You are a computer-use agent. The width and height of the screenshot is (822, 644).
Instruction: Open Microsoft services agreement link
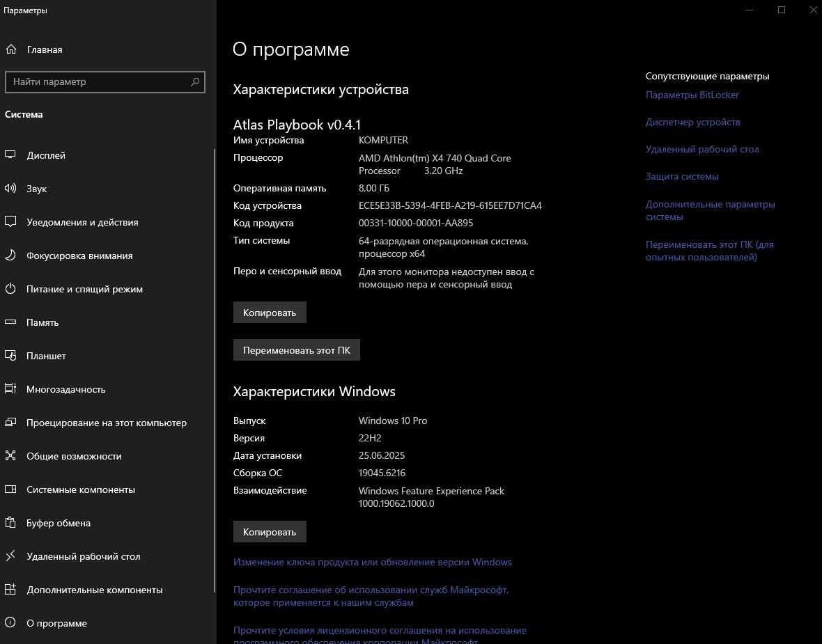(x=371, y=596)
